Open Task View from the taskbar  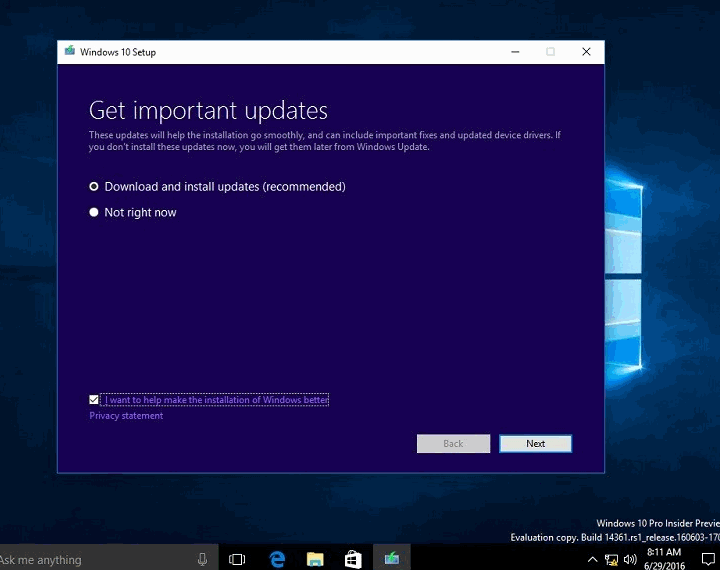pos(237,559)
